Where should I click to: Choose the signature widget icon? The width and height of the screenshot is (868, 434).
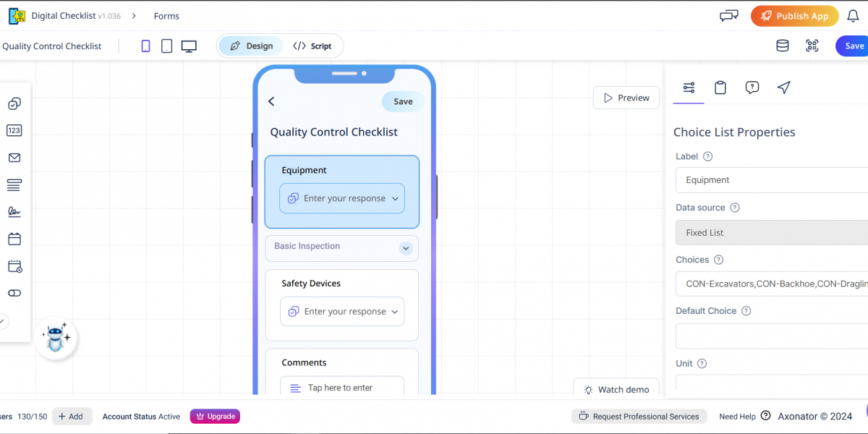click(14, 212)
